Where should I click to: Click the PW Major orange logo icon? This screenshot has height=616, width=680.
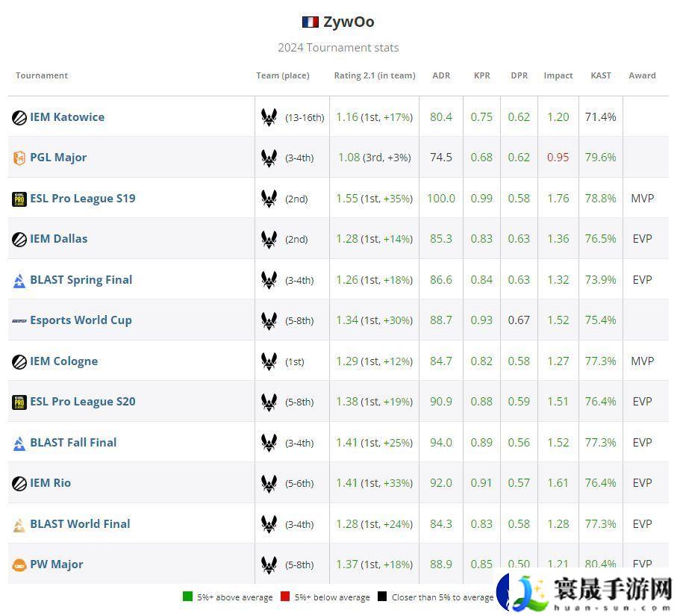click(19, 565)
